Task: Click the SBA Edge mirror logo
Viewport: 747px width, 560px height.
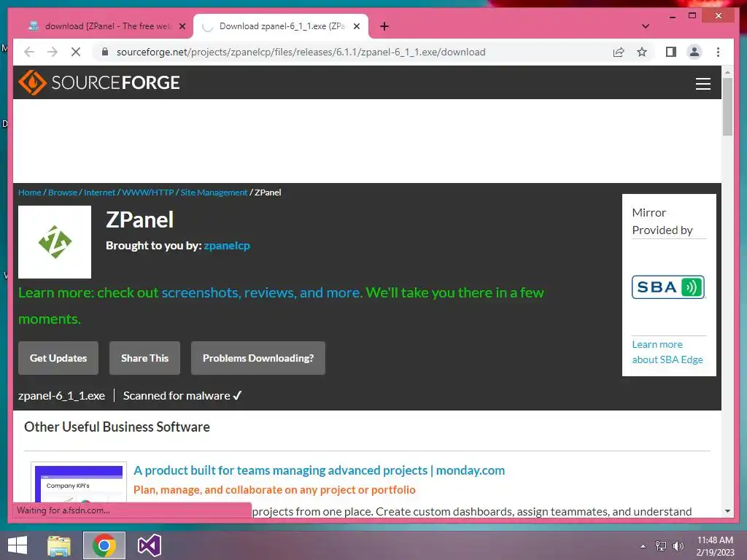Action: coord(668,287)
